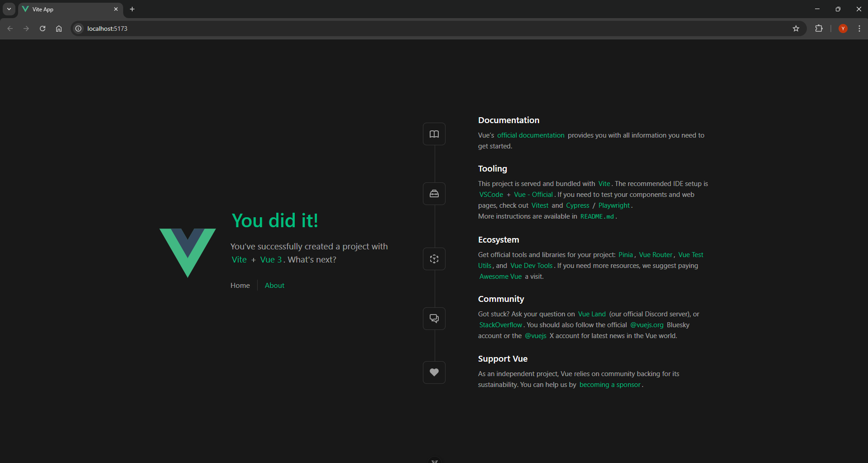
Task: Open the official documentation link
Action: 531,135
